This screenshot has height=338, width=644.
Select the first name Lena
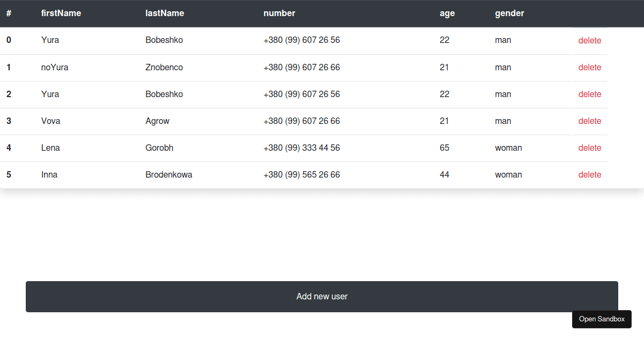(50, 148)
